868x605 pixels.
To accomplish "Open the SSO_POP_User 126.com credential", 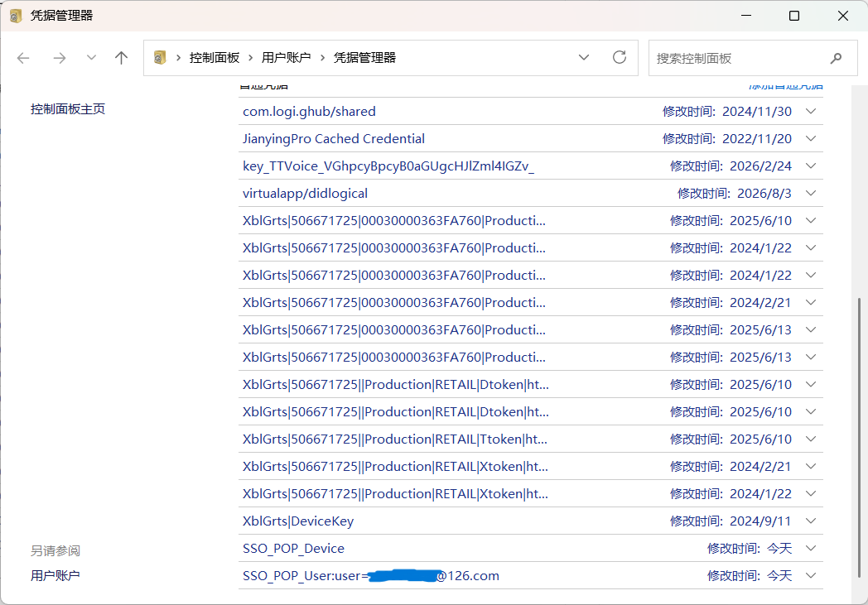I will (371, 576).
